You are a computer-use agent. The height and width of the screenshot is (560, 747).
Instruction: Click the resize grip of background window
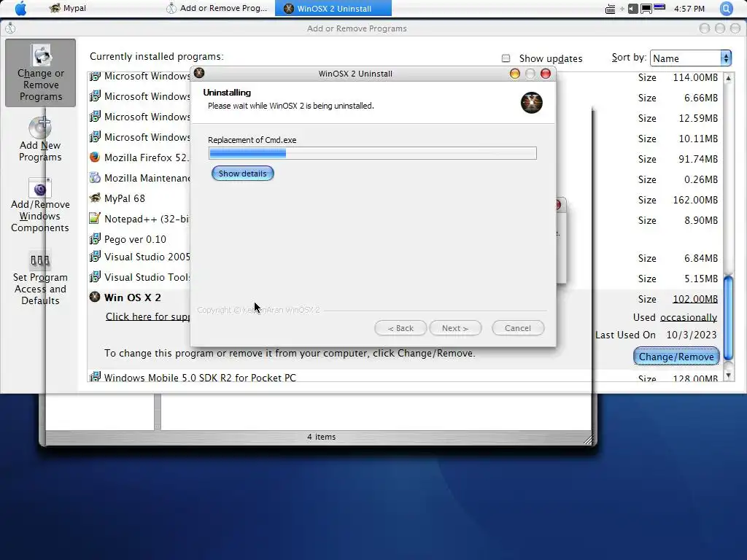(588, 440)
